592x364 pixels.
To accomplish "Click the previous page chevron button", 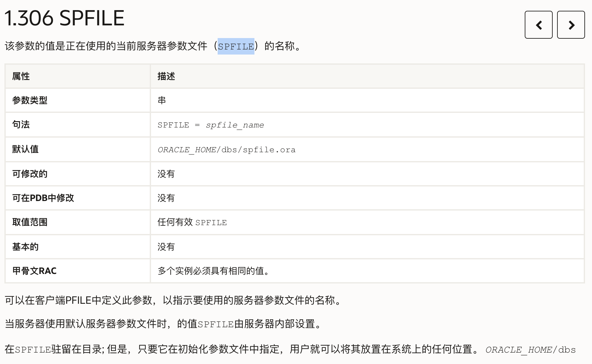I will (538, 25).
